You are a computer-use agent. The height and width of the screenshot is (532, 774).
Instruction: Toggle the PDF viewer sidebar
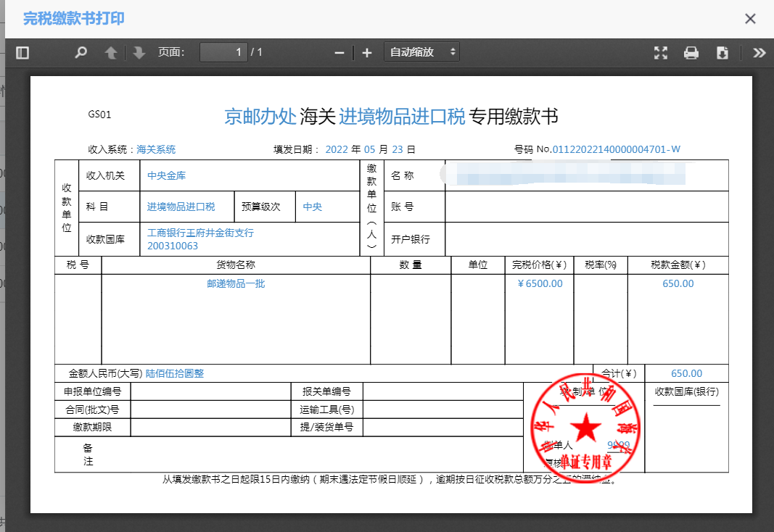pos(22,52)
